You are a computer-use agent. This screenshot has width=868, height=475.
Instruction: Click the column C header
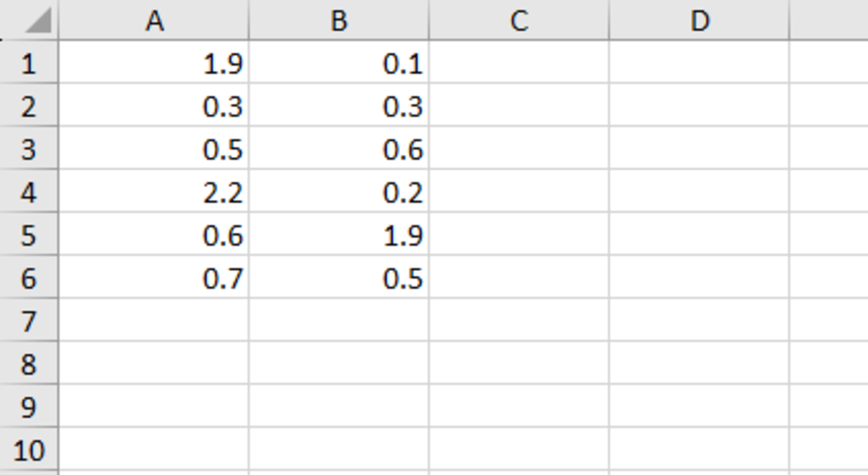[519, 21]
